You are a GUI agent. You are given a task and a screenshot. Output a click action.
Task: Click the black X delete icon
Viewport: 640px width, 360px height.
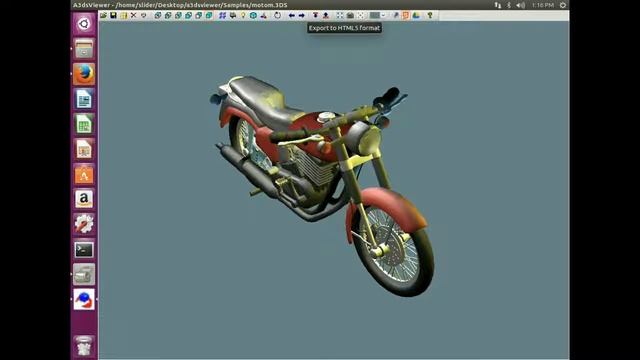133,16
